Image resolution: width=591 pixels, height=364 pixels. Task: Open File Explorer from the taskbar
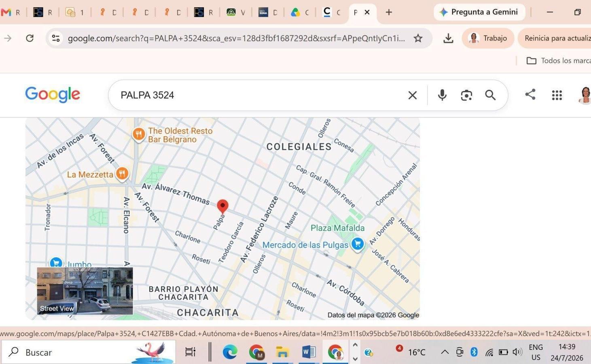282,352
